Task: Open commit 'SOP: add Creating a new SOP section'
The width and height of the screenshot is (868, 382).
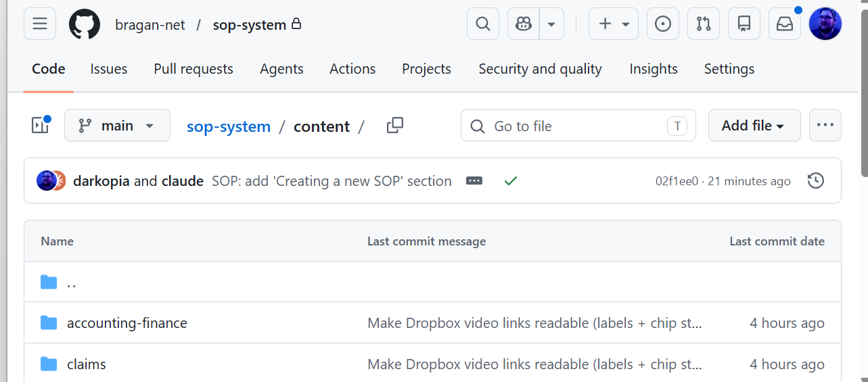Action: point(332,181)
